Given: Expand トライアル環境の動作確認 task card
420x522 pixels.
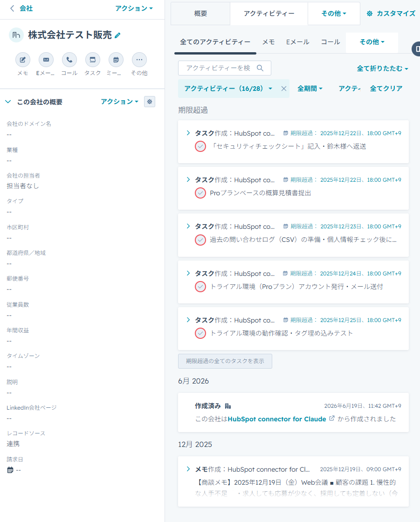Looking at the screenshot, I should pyautogui.click(x=188, y=320).
